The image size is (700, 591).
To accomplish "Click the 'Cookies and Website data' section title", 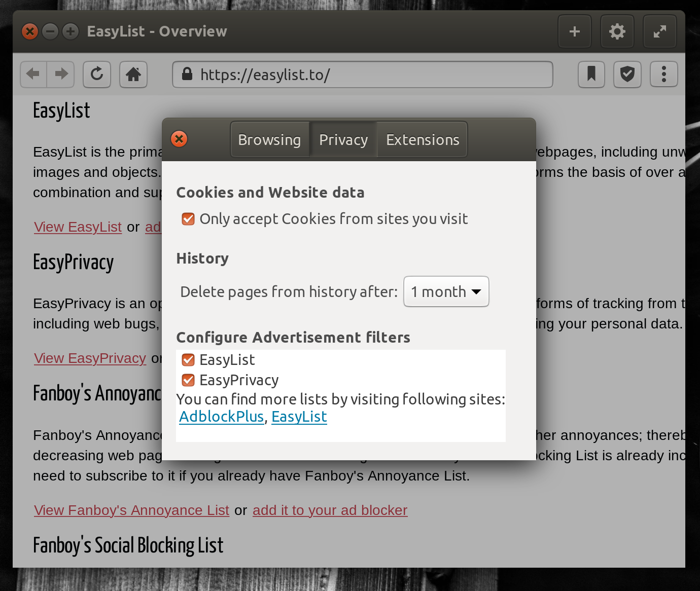I will click(270, 193).
